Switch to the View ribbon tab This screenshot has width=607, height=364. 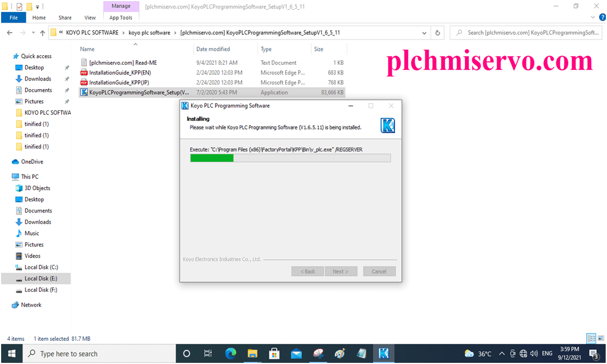[90, 17]
